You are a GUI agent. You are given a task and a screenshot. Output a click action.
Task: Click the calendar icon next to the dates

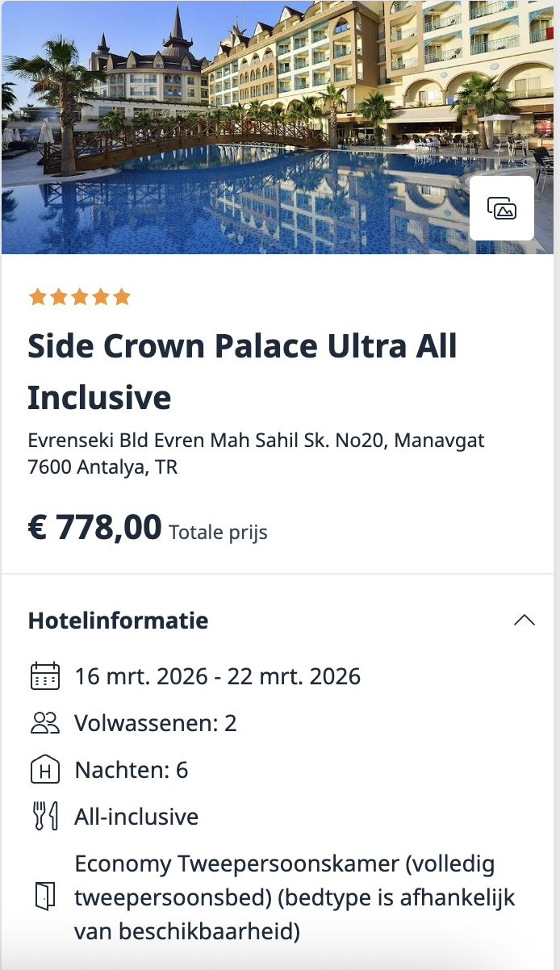[45, 676]
